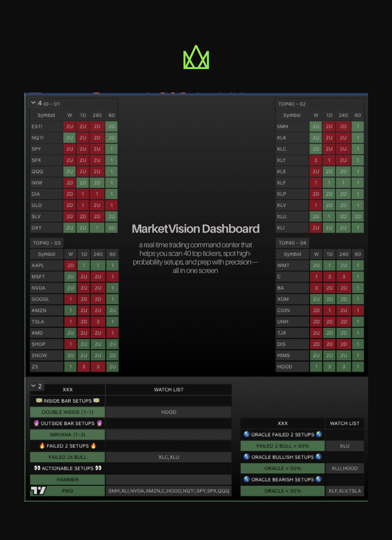The image size is (392, 540).
Task: Click XLY weekly cell showing 3
Action: point(316,160)
